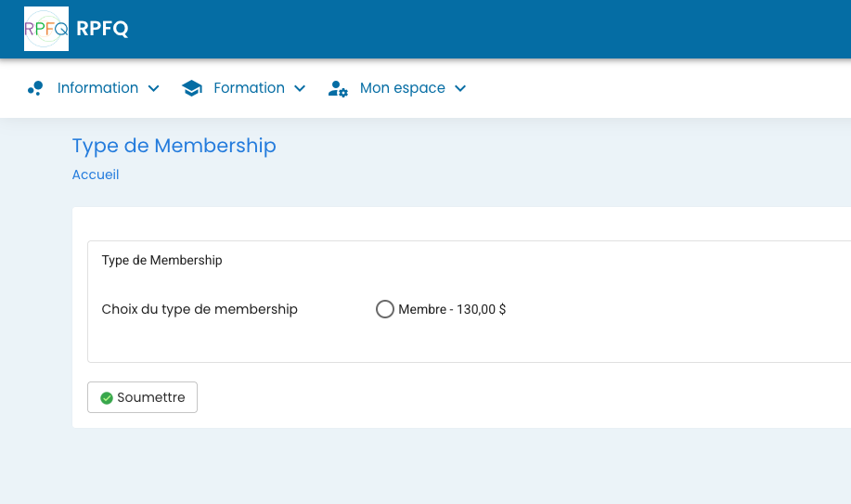851x504 pixels.
Task: Expand the Information chevron arrow
Action: (154, 88)
